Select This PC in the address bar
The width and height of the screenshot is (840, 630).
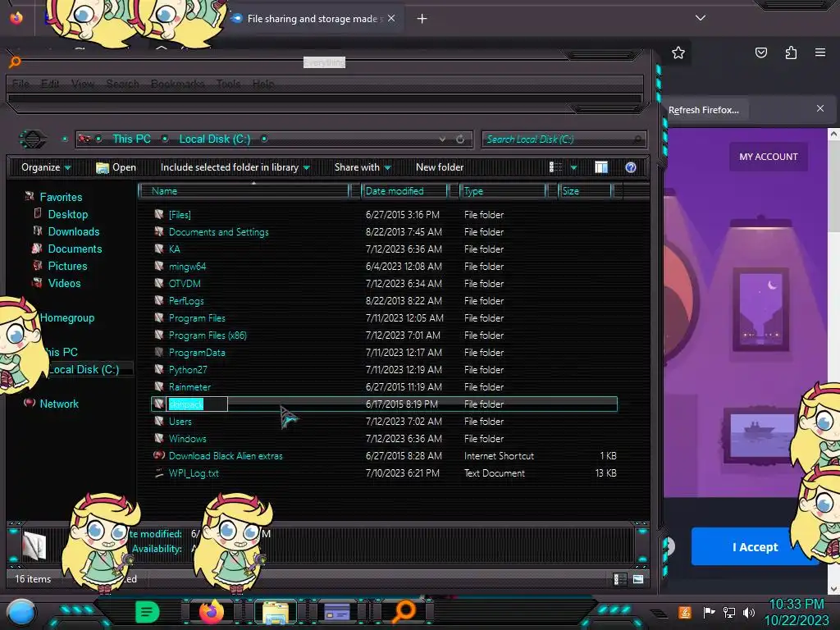tap(131, 139)
